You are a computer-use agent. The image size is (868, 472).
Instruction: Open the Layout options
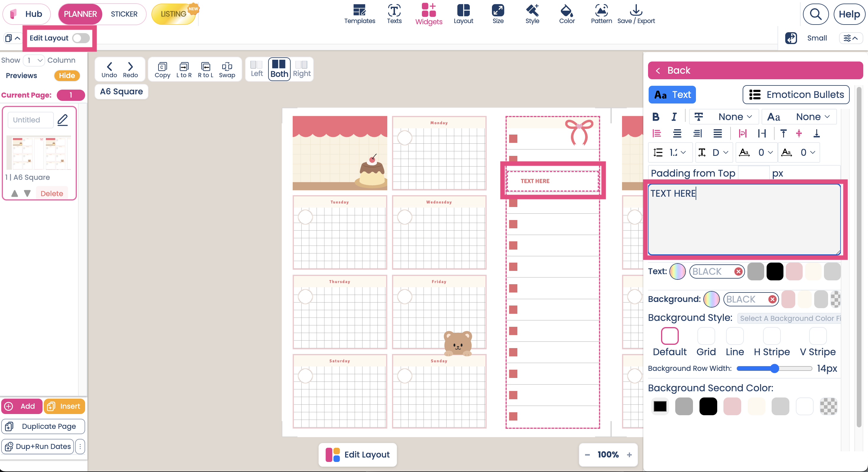[x=464, y=14]
